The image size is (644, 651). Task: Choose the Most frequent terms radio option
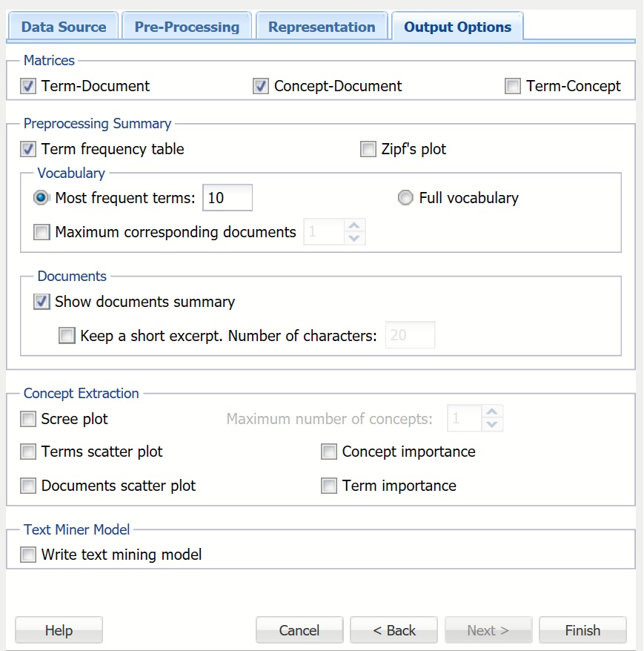pos(42,198)
